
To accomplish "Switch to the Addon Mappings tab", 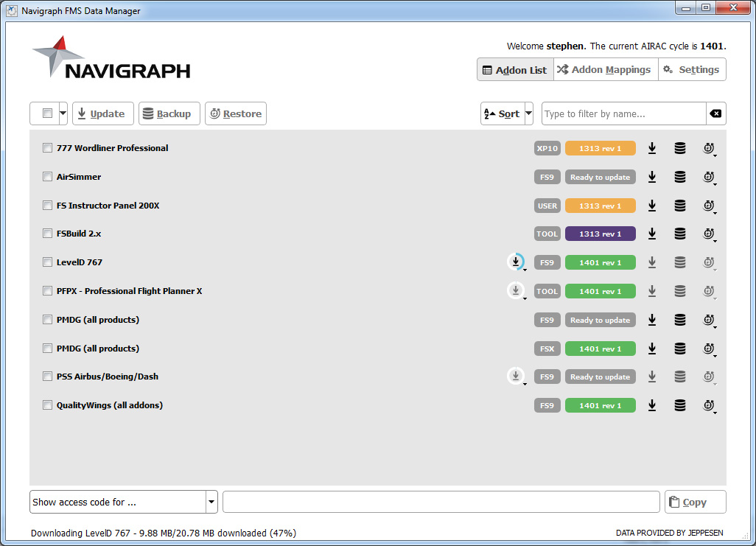I will click(604, 70).
